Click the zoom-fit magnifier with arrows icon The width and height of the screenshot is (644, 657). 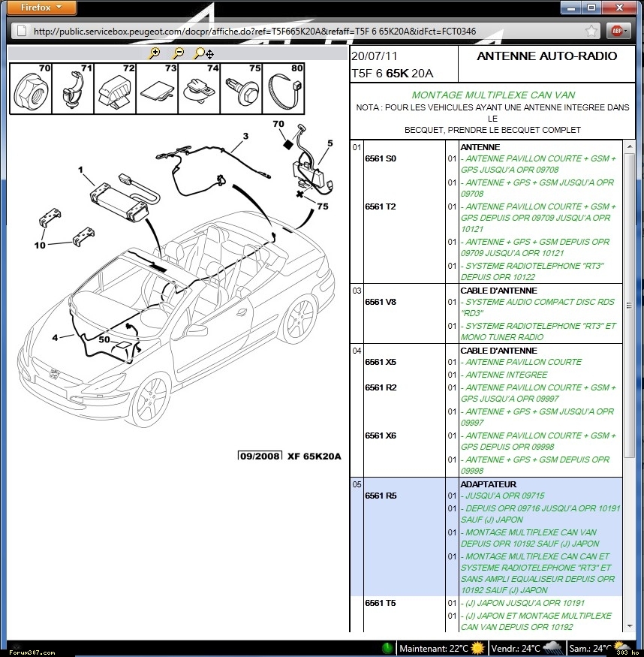pyautogui.click(x=203, y=53)
